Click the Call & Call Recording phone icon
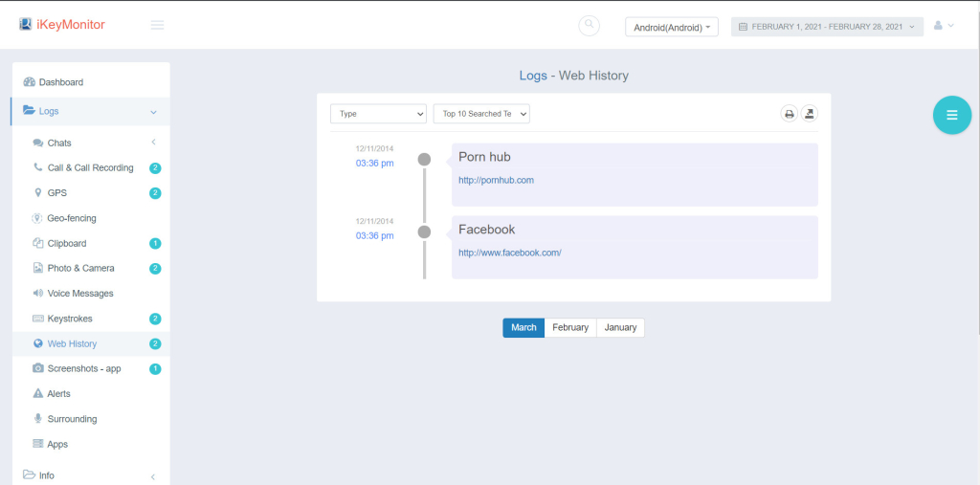Screen dimensions: 980x485 point(37,167)
